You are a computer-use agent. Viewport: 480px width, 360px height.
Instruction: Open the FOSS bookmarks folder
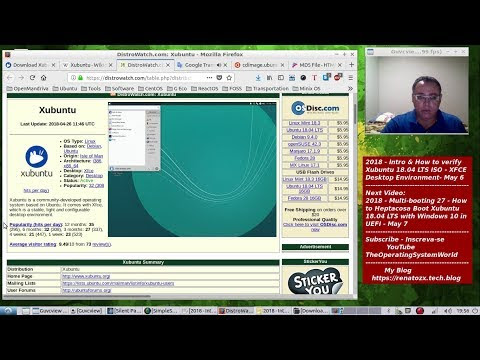232,89
